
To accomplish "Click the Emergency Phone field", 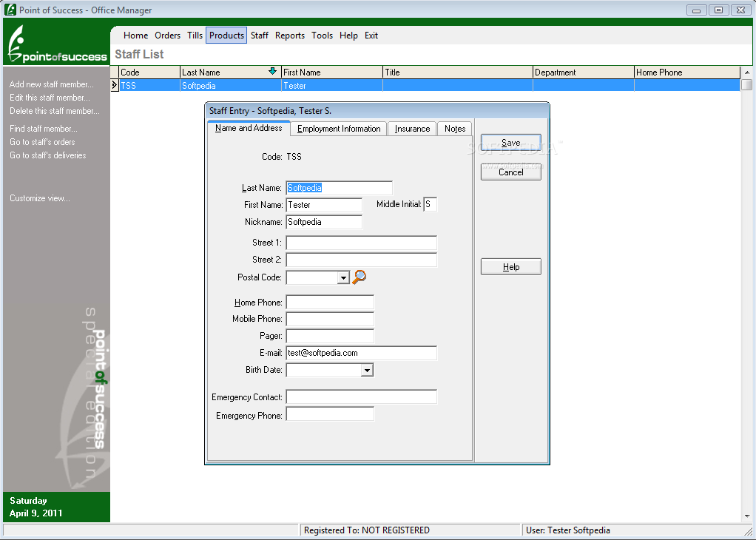I will coord(330,414).
